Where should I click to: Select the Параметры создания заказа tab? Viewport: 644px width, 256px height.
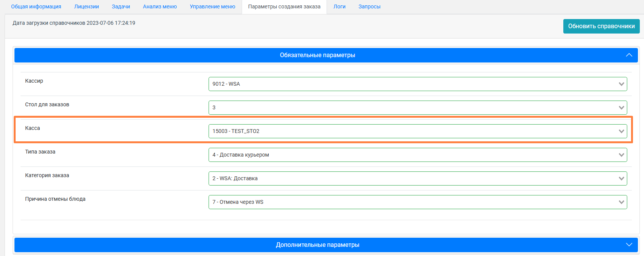pyautogui.click(x=284, y=6)
